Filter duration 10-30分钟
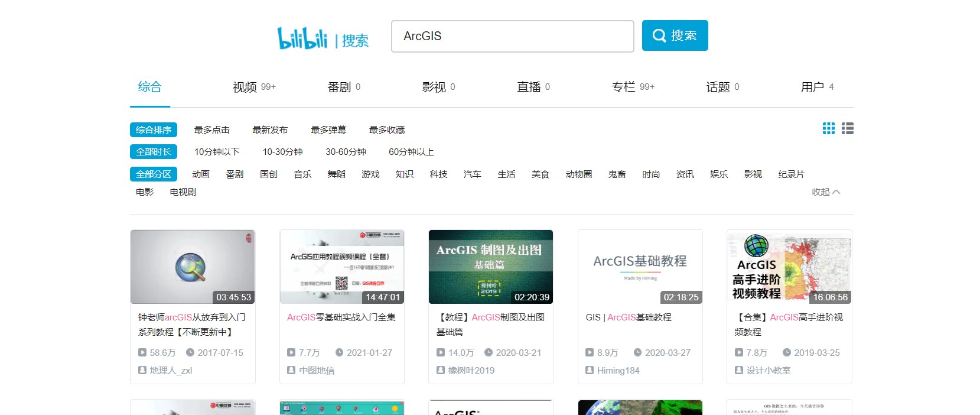The image size is (980, 415). (282, 152)
